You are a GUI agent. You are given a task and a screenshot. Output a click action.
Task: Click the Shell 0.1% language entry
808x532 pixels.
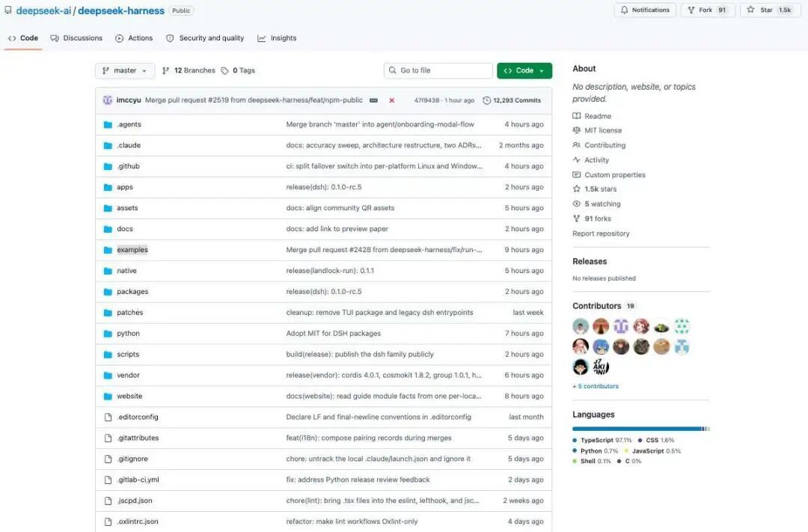pyautogui.click(x=592, y=462)
